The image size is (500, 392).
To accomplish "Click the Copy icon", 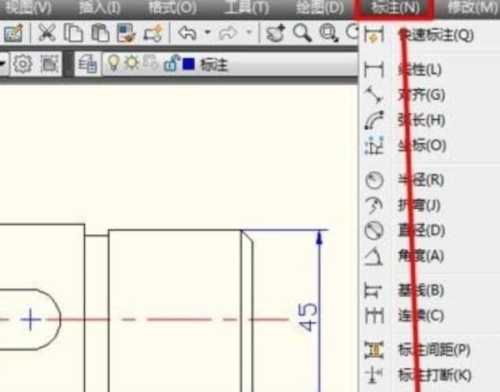I will coord(73,33).
